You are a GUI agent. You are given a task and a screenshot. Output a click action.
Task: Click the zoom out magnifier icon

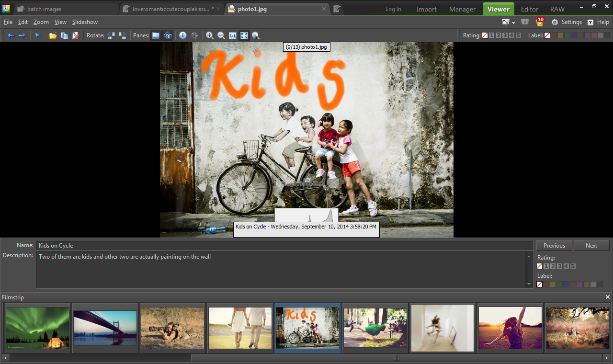(x=221, y=35)
